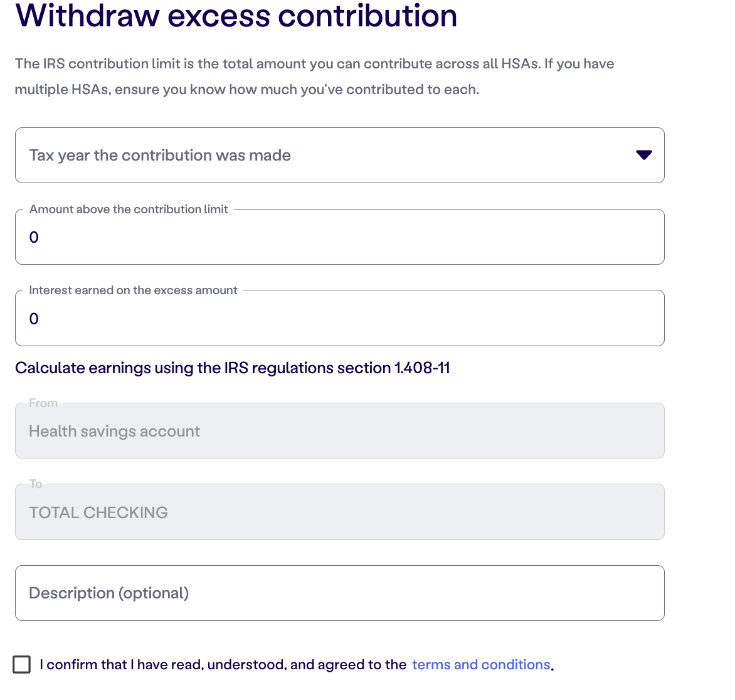Select the 0 value in the interest earned field
Screen dimensions: 735x700
(34, 319)
